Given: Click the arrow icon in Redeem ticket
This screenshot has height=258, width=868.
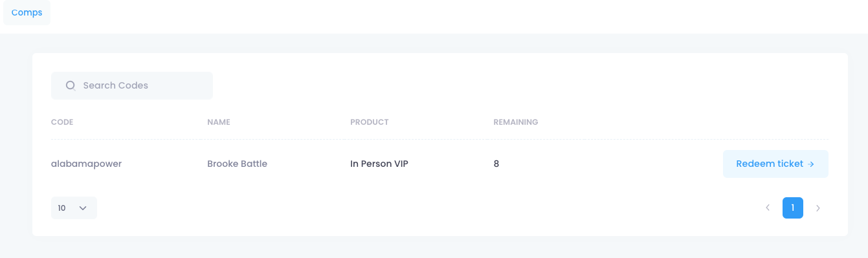Looking at the screenshot, I should [810, 164].
